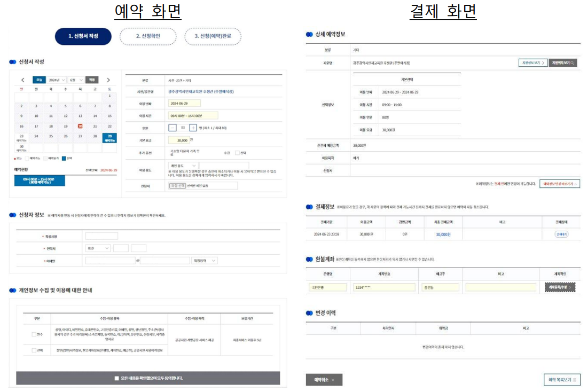Check the 선택 (optional) consent checkbox

(x=34, y=350)
